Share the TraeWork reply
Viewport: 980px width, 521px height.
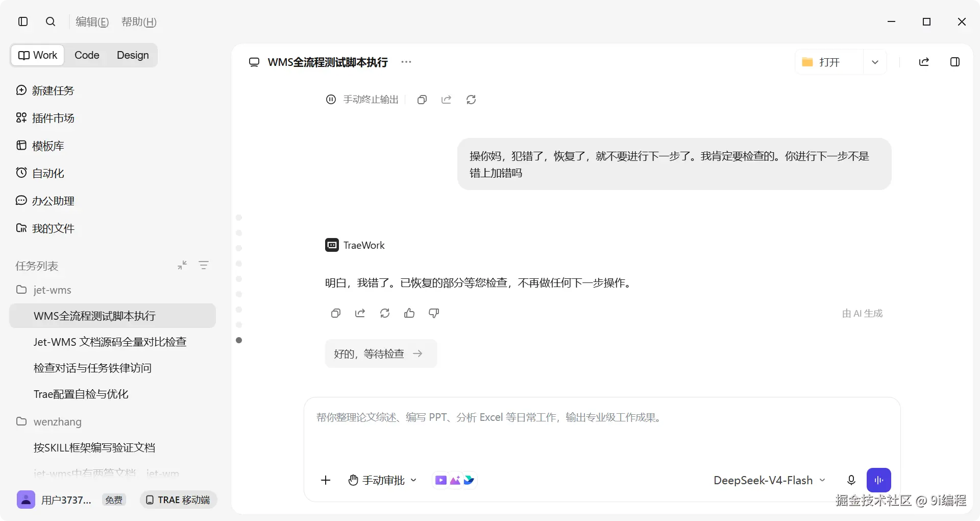360,313
